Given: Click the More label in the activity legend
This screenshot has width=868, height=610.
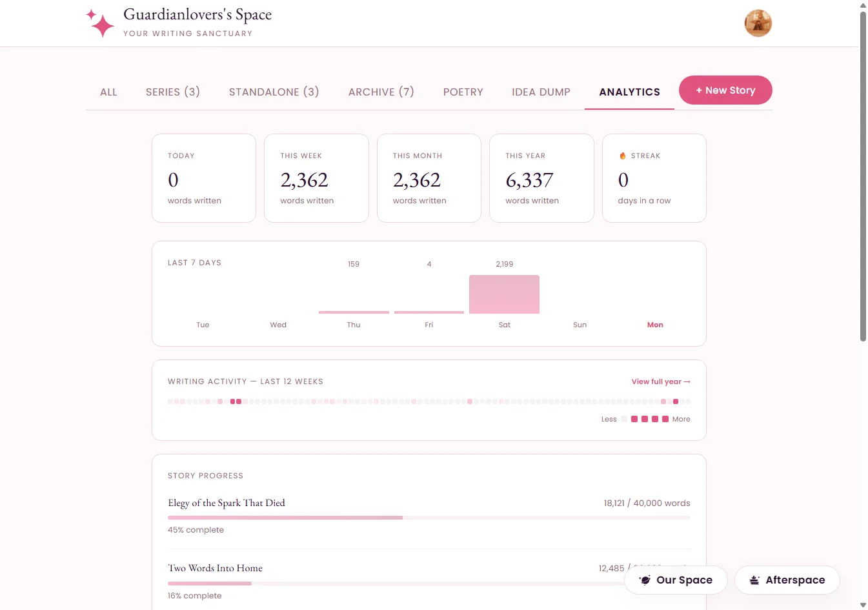Looking at the screenshot, I should click(681, 419).
